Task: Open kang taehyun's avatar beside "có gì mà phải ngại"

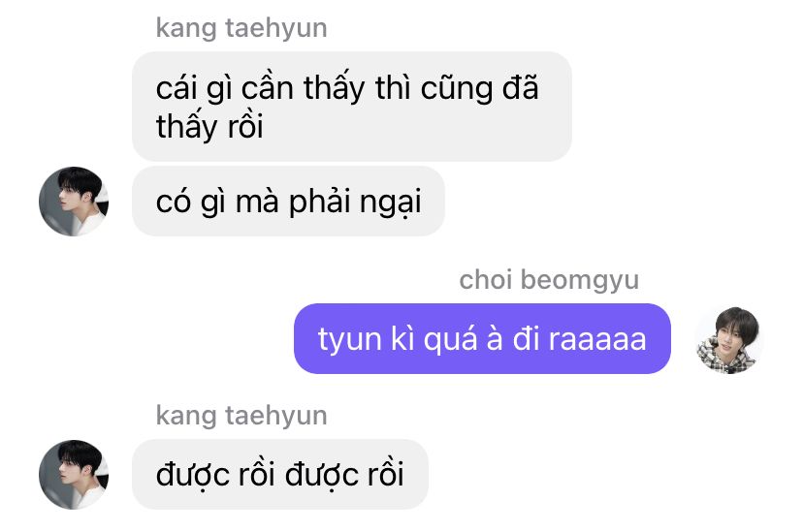Action: point(74,201)
